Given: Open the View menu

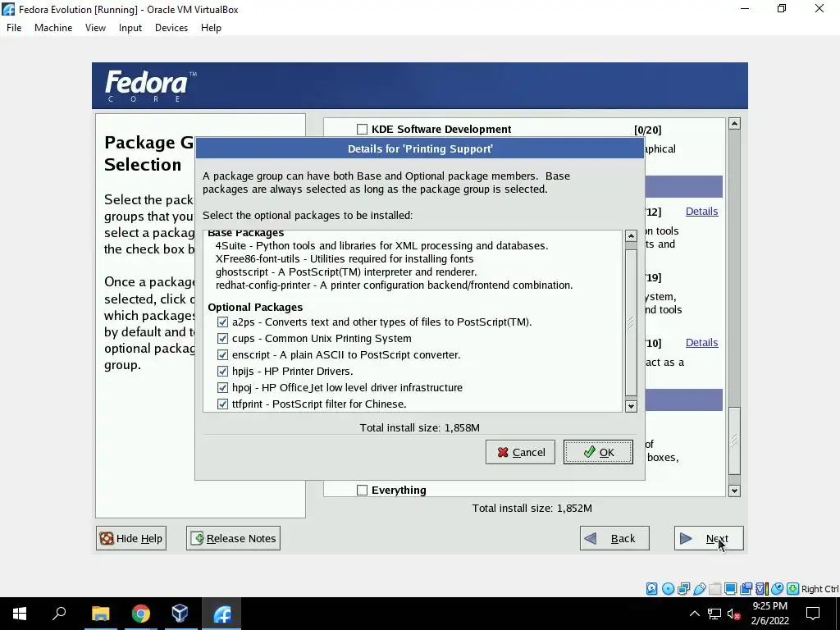Looking at the screenshot, I should click(95, 28).
